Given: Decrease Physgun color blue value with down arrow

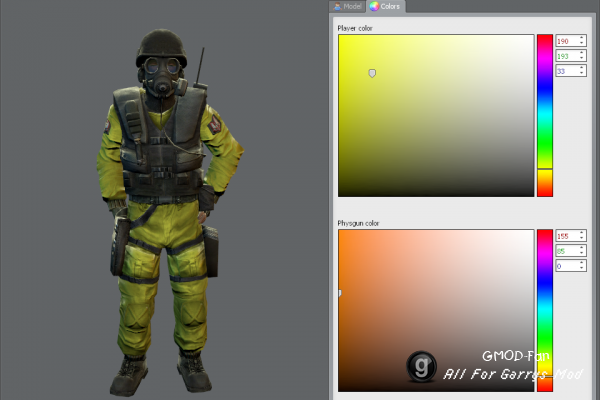Looking at the screenshot, I should 582,268.
